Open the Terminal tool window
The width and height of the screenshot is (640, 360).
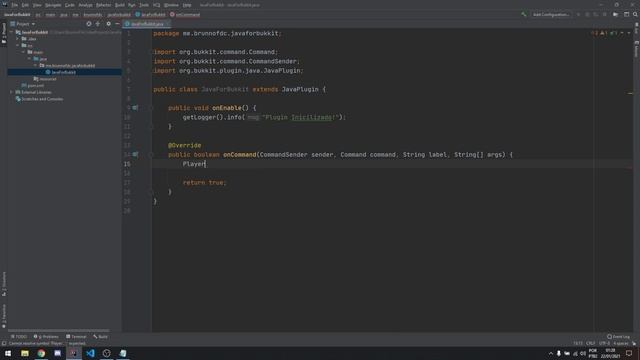[76, 337]
